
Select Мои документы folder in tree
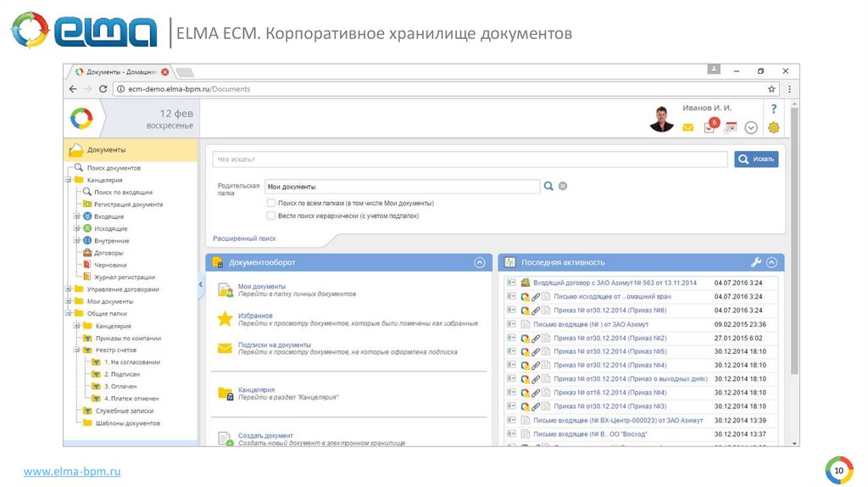pyautogui.click(x=109, y=301)
